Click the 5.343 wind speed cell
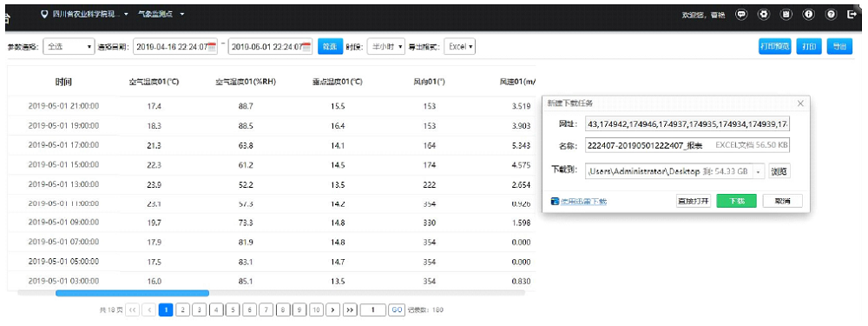Viewport: 868px width, 326px height. [x=522, y=145]
